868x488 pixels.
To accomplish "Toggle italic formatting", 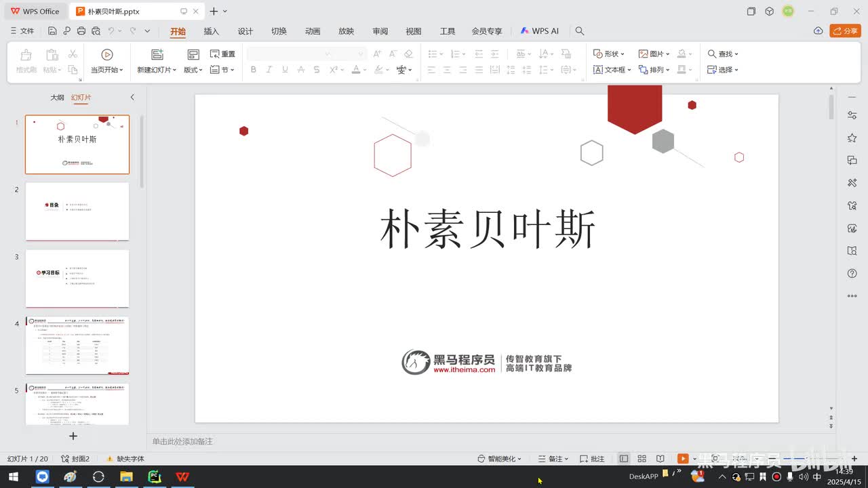I will 269,70.
